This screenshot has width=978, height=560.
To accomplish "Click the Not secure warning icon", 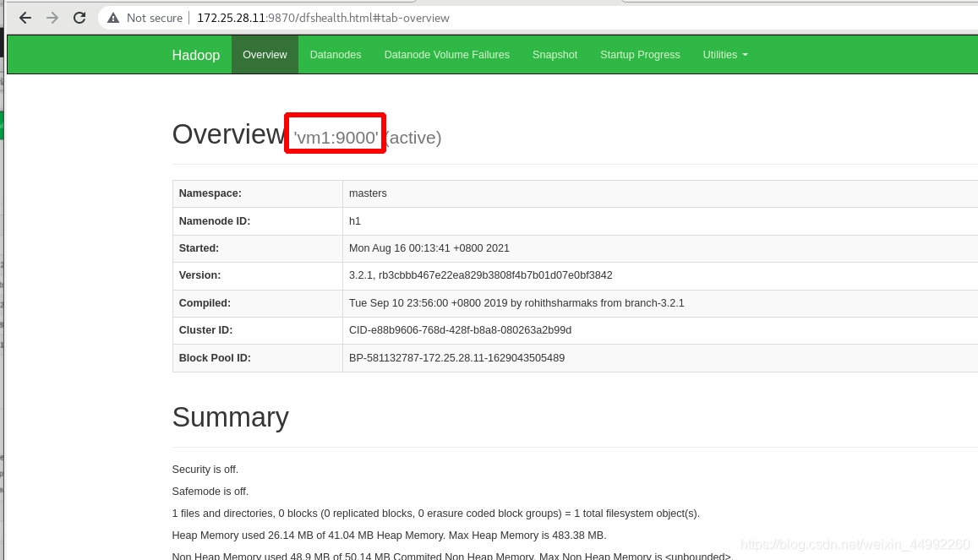I will (x=113, y=18).
